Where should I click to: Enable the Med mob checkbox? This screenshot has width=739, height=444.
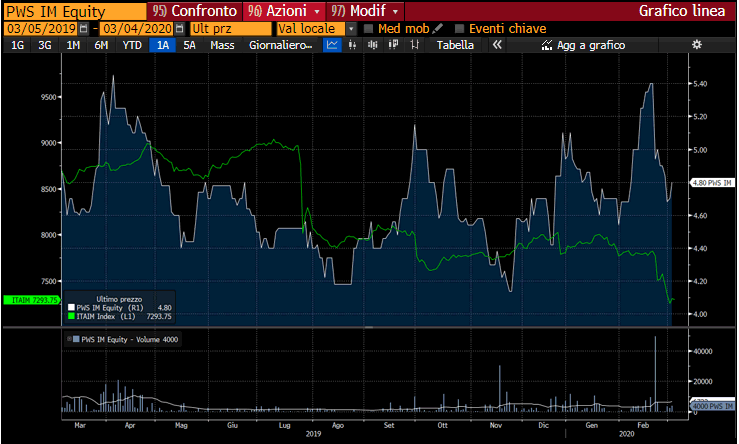click(x=369, y=28)
